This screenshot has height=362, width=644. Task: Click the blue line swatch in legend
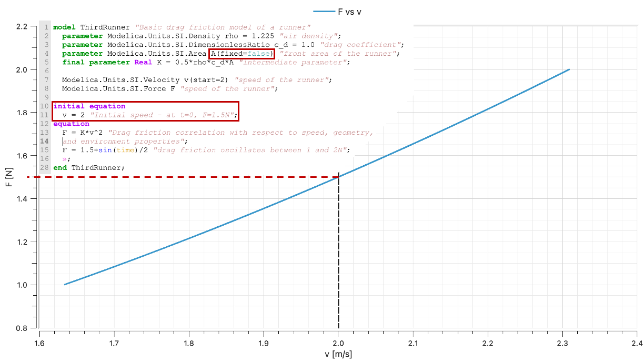tap(324, 12)
